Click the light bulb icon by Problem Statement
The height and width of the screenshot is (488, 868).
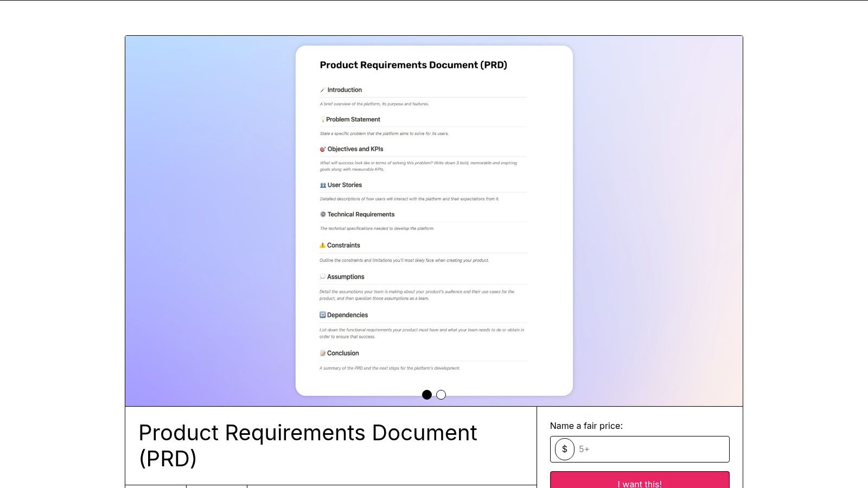click(x=322, y=119)
